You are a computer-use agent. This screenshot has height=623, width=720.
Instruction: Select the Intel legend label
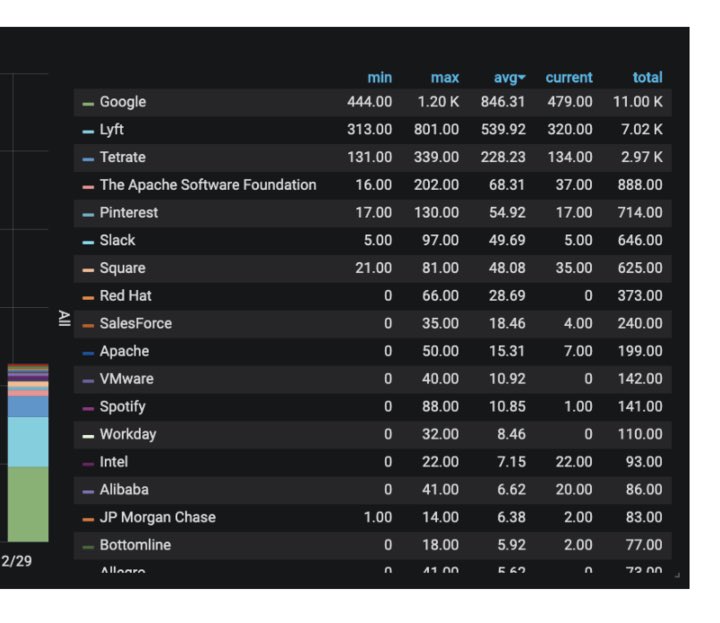[114, 462]
